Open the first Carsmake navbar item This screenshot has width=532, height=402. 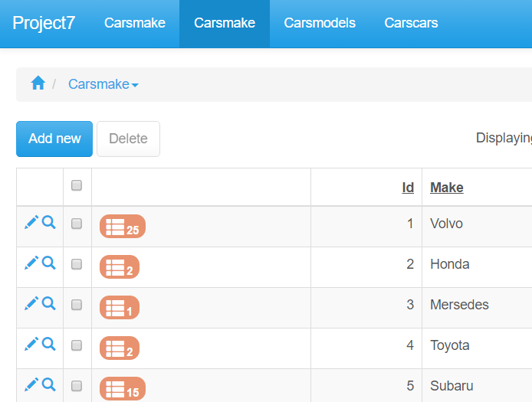coord(135,23)
